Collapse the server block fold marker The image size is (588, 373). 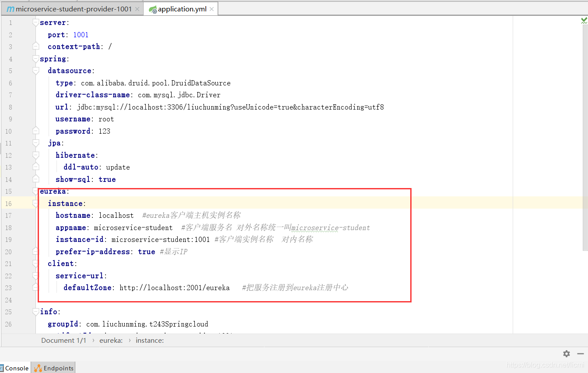(36, 23)
